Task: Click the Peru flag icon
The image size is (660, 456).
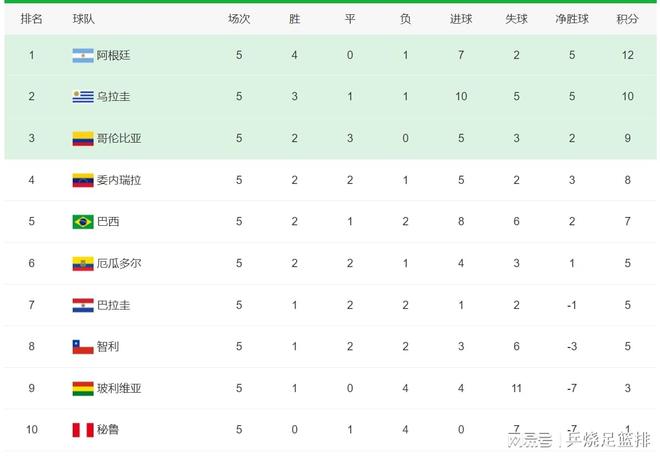Action: click(x=83, y=430)
